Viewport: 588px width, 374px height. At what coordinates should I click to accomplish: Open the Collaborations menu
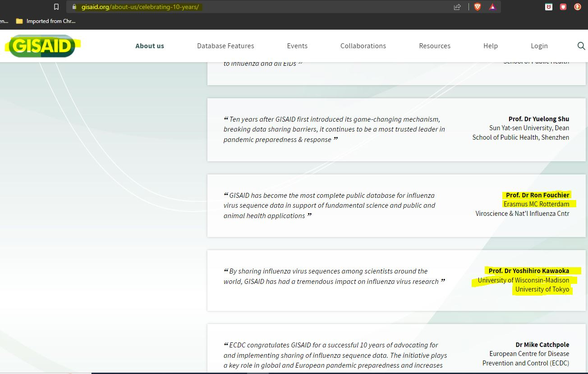(363, 46)
